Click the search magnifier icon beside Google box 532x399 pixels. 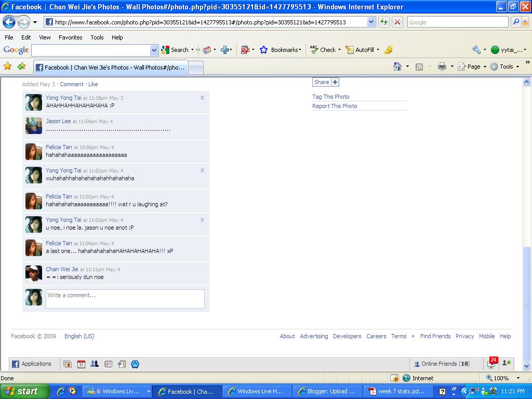pos(516,22)
